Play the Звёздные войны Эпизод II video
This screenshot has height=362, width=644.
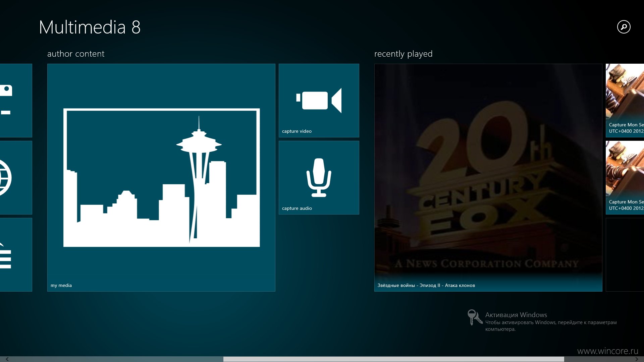[x=488, y=178]
